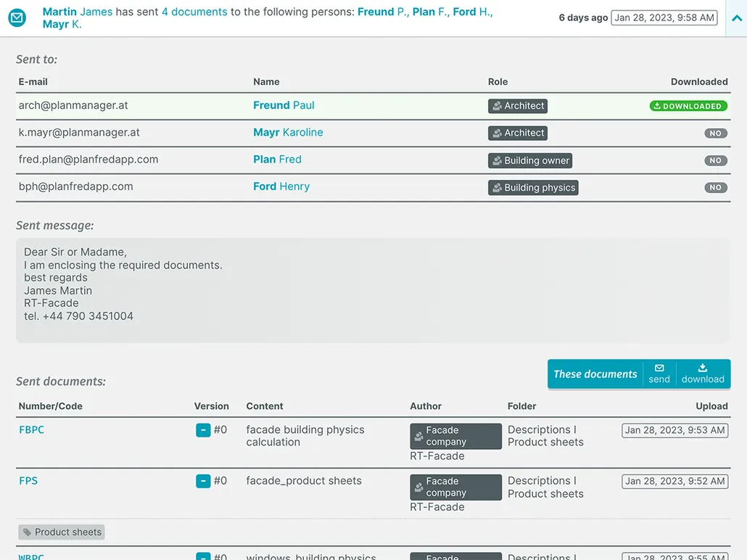Viewport: 747px width, 560px height.
Task: Open Freund P. recipient link in header
Action: [x=383, y=12]
